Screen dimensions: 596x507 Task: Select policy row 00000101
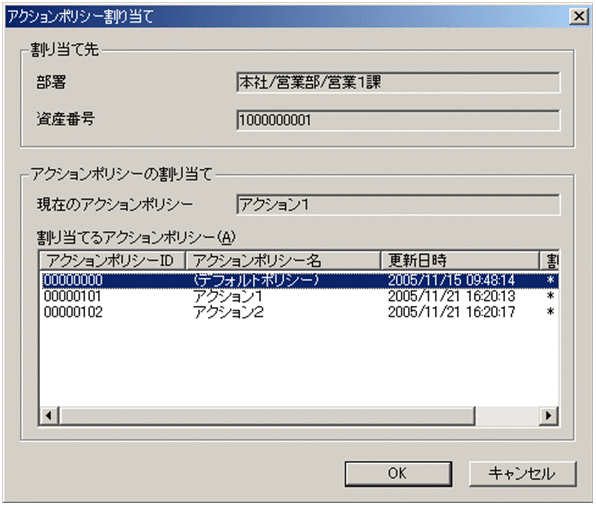(x=300, y=296)
